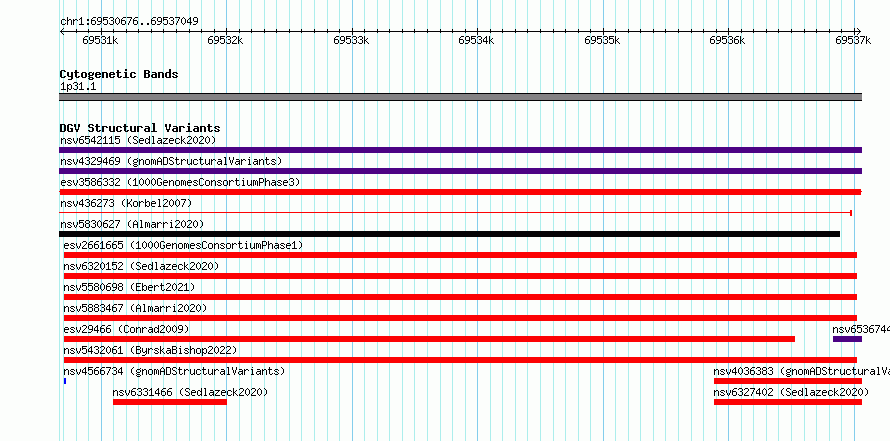
Task: Click the nsv5883467 (Almarri2020) label
Action: point(135,308)
